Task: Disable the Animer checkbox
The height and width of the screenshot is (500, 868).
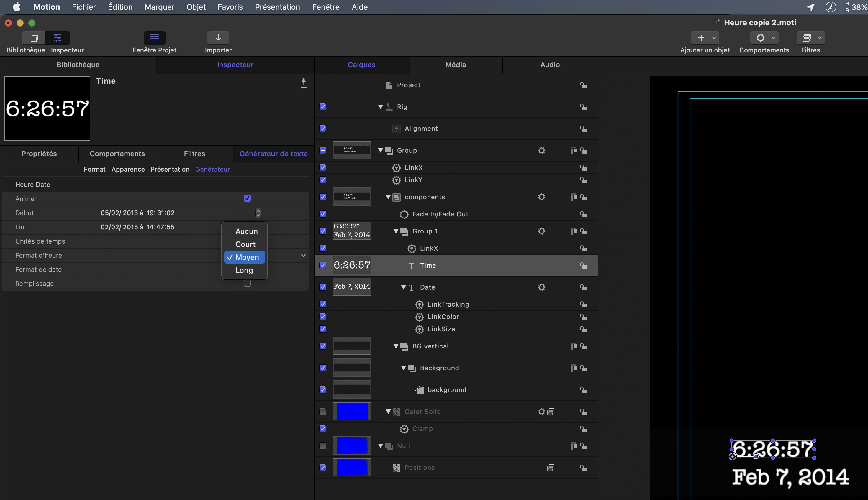Action: click(x=247, y=198)
